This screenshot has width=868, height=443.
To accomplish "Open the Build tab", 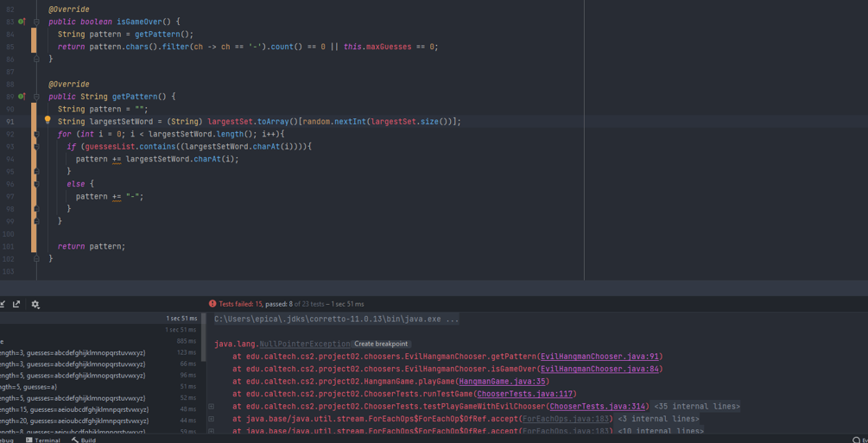I will [x=88, y=440].
